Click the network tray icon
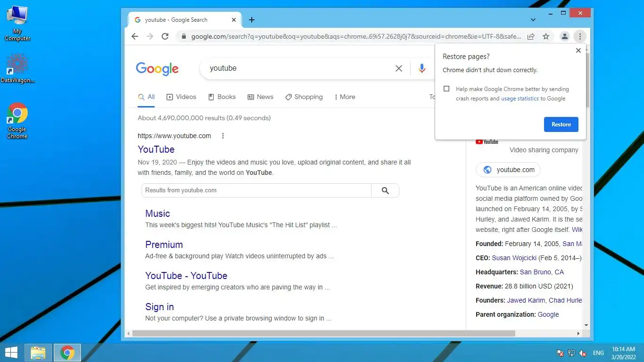 pos(571,353)
